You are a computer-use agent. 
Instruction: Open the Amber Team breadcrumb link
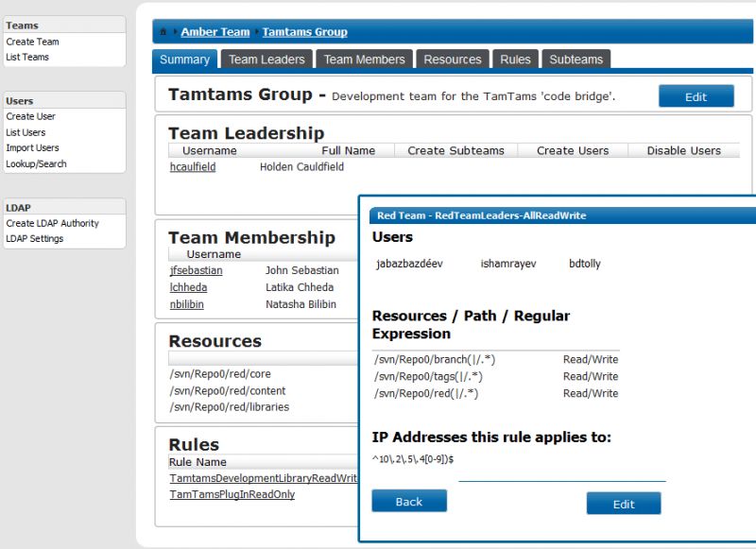pos(215,32)
